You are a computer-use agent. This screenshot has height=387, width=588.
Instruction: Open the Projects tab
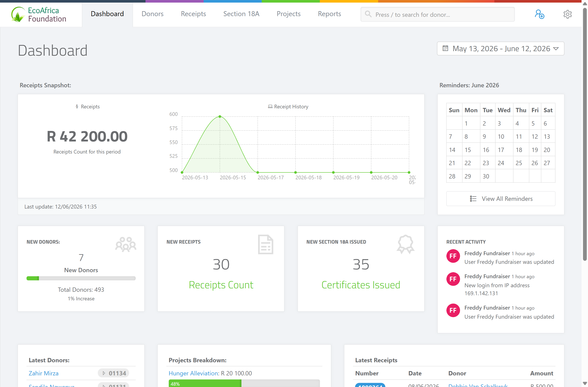pyautogui.click(x=288, y=14)
